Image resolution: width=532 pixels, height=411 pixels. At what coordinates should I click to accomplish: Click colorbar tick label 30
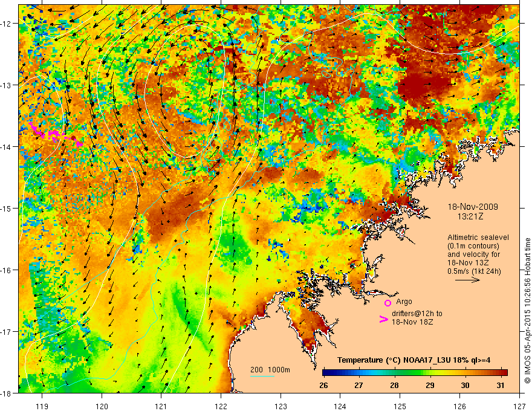(x=465, y=386)
